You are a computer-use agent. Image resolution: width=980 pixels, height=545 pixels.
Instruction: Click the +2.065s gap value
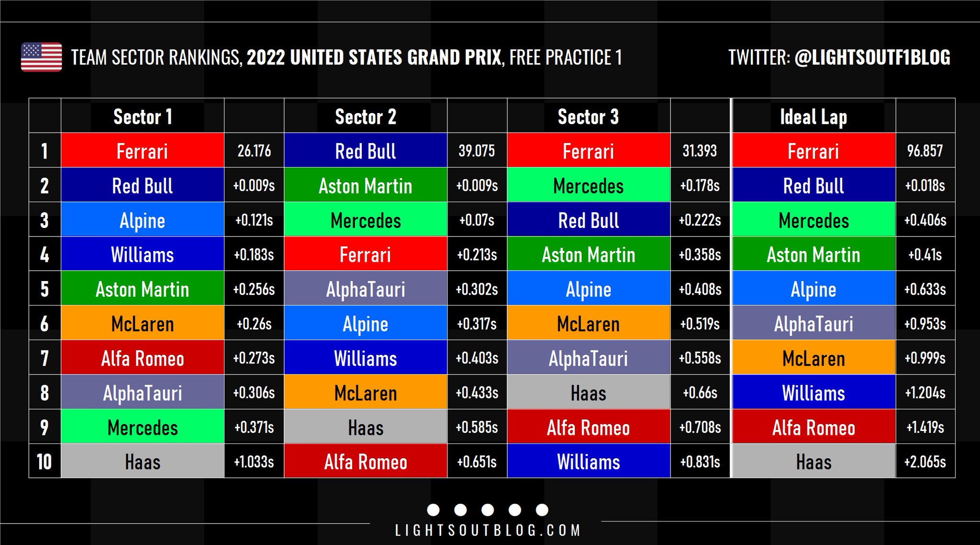pyautogui.click(x=925, y=462)
